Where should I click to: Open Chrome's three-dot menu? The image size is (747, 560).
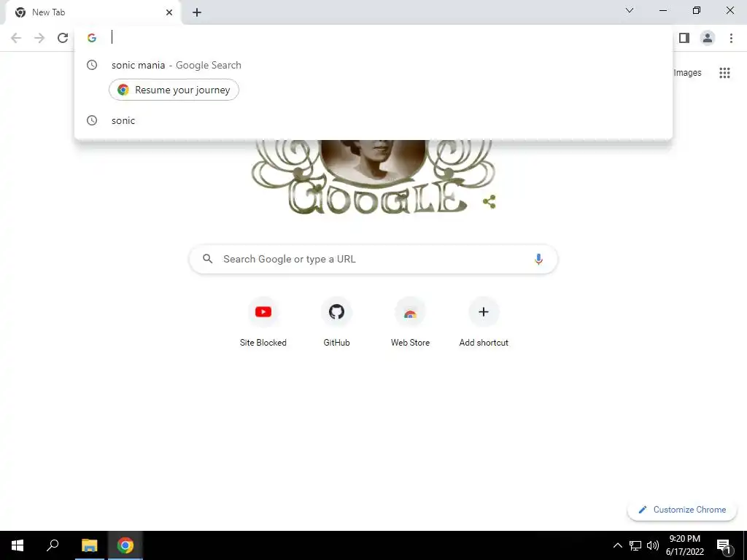[x=731, y=38]
